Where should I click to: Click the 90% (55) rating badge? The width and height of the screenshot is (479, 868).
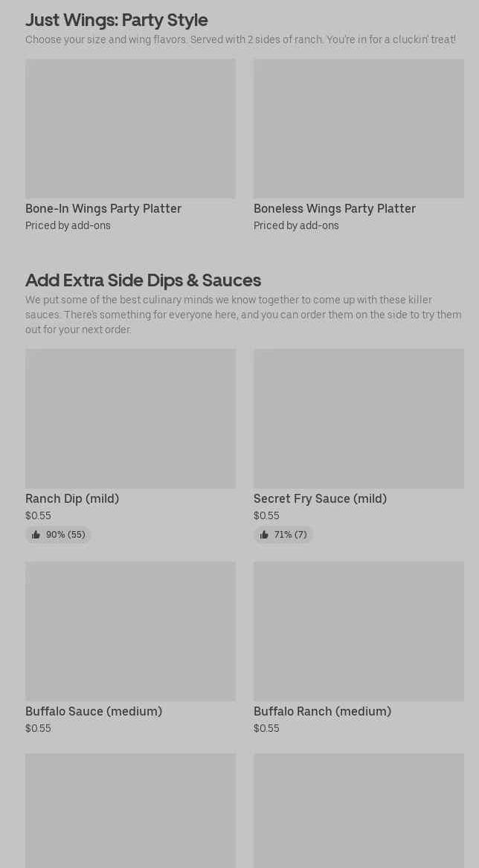pyautogui.click(x=58, y=535)
